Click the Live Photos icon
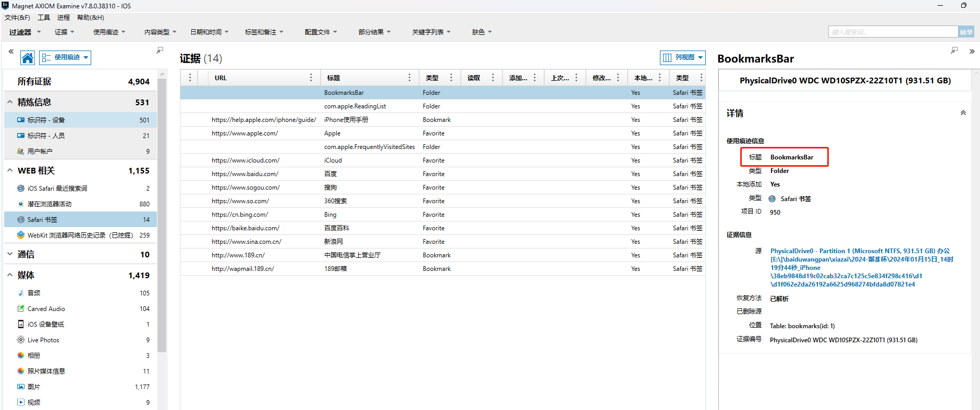 (x=21, y=340)
